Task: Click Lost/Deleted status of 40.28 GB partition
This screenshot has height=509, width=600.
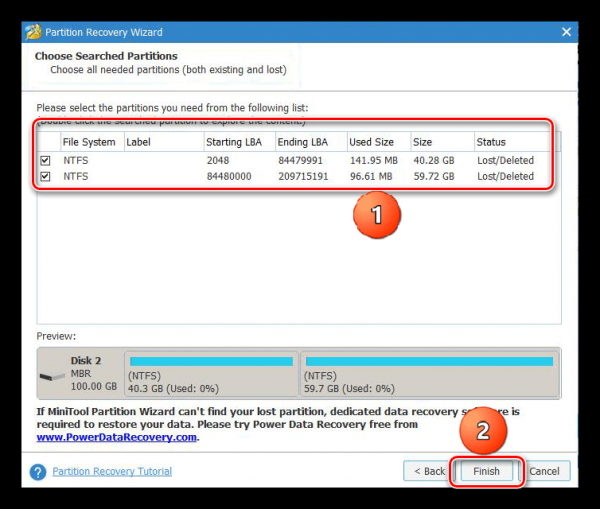Action: (505, 160)
